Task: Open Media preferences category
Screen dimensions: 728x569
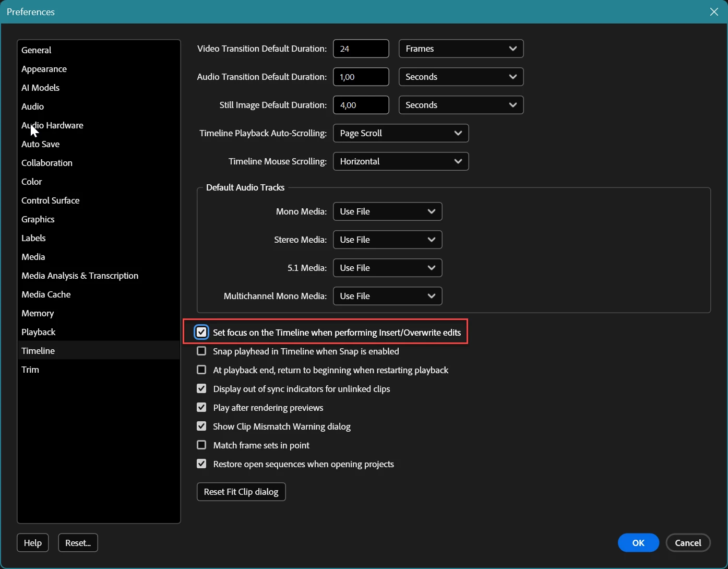Action: [99, 257]
